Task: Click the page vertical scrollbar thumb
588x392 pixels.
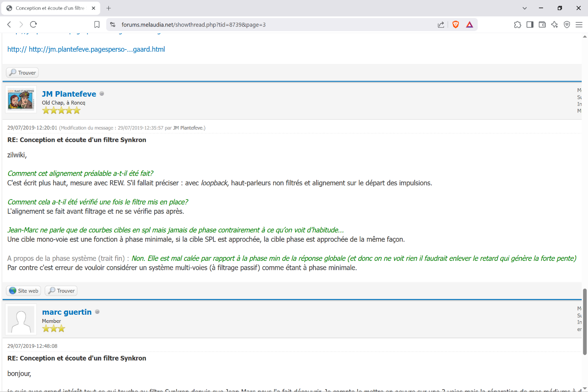Action: tap(585, 322)
